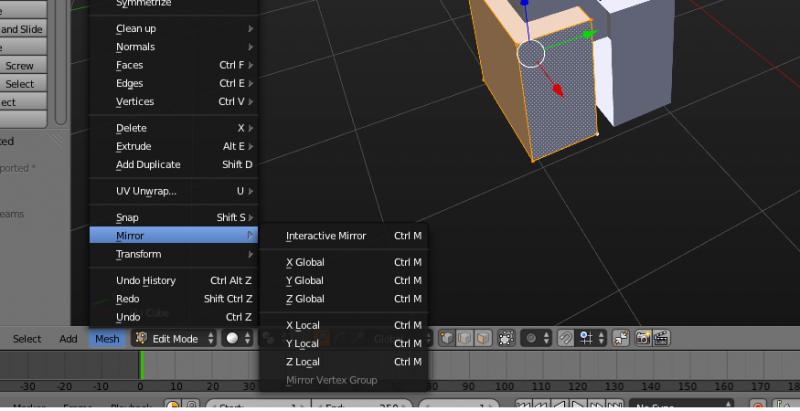Open UV Unwrap submenu entry
This screenshot has height=411, width=800.
(x=173, y=191)
